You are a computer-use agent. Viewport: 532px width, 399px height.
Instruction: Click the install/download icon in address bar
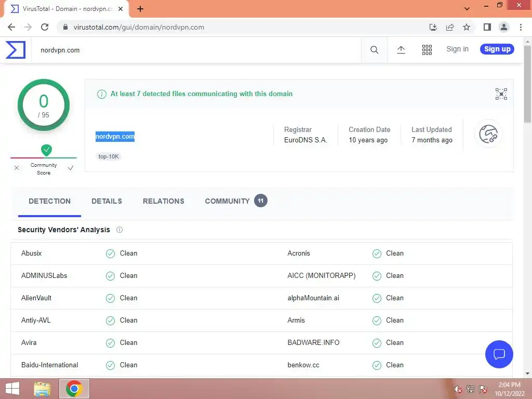[433, 27]
